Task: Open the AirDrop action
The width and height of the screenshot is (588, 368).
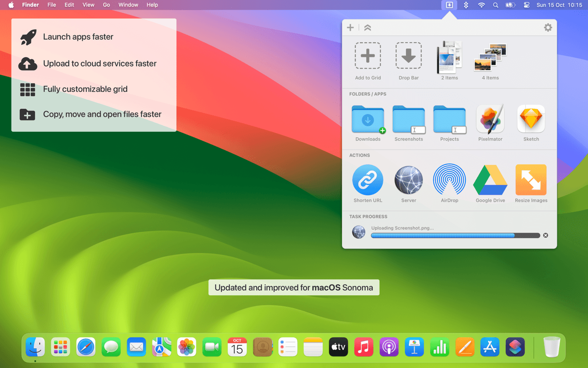Action: (449, 180)
